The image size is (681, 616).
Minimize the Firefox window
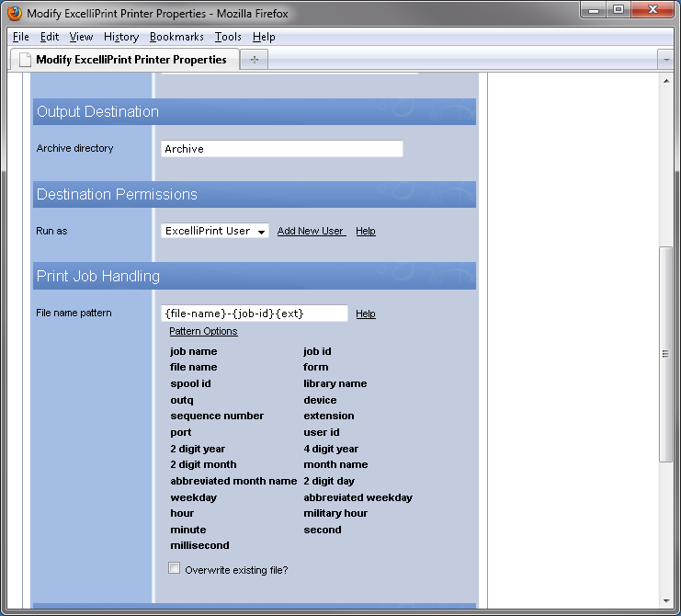(594, 10)
